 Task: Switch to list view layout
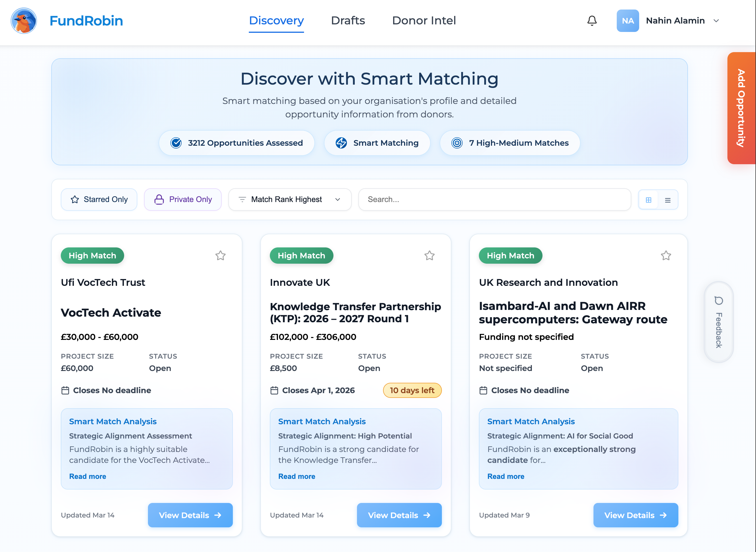point(667,200)
